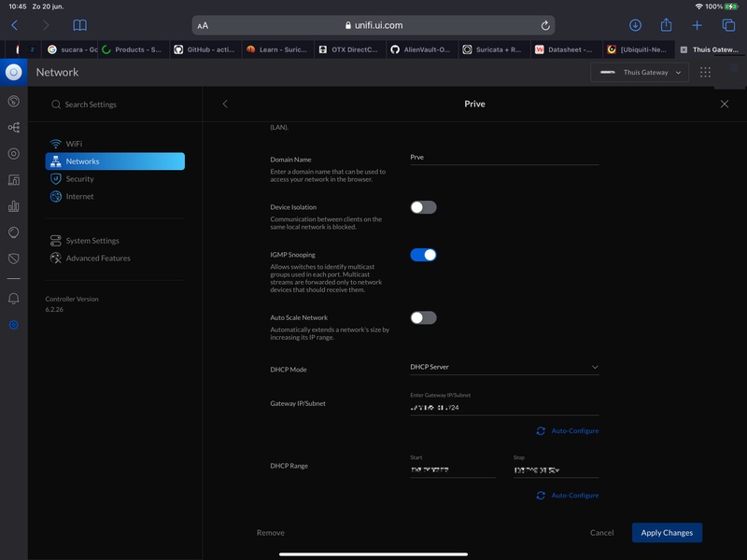Disable the IGMP Snooping toggle
Screen dimensions: 747x560
click(x=423, y=255)
